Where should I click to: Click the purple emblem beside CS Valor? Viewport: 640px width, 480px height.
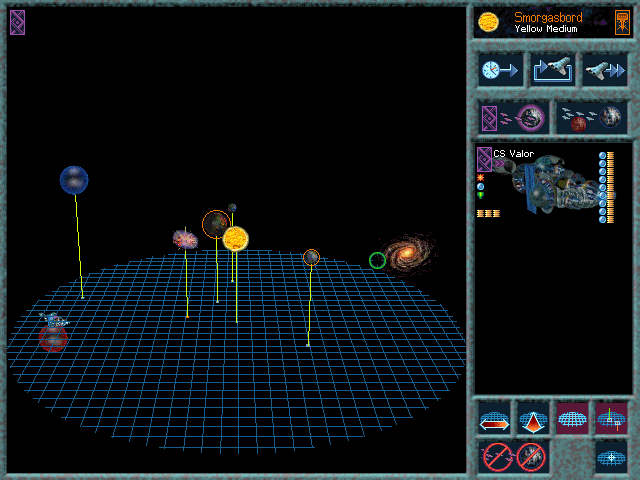pyautogui.click(x=484, y=159)
